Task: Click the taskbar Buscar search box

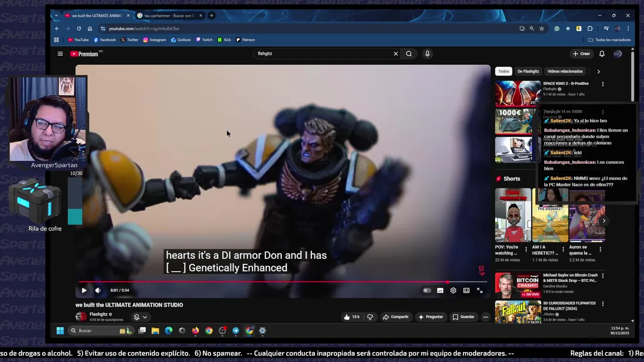Action: point(101,331)
